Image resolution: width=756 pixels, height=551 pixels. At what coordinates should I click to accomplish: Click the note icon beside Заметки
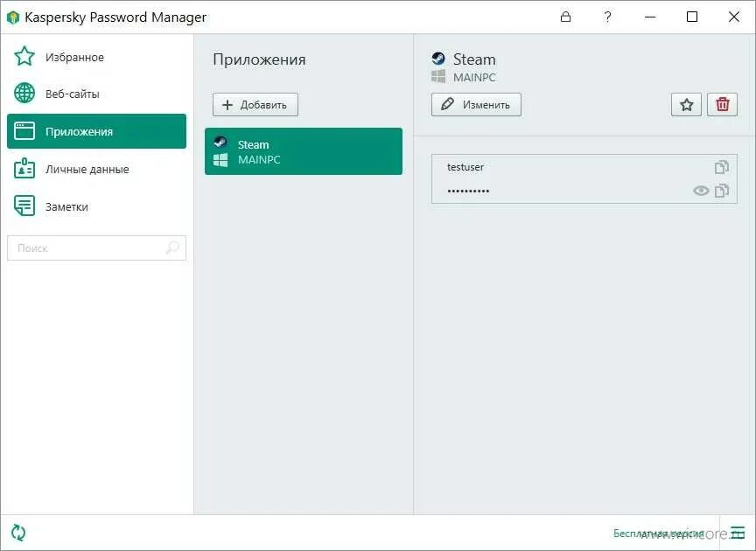click(x=24, y=206)
